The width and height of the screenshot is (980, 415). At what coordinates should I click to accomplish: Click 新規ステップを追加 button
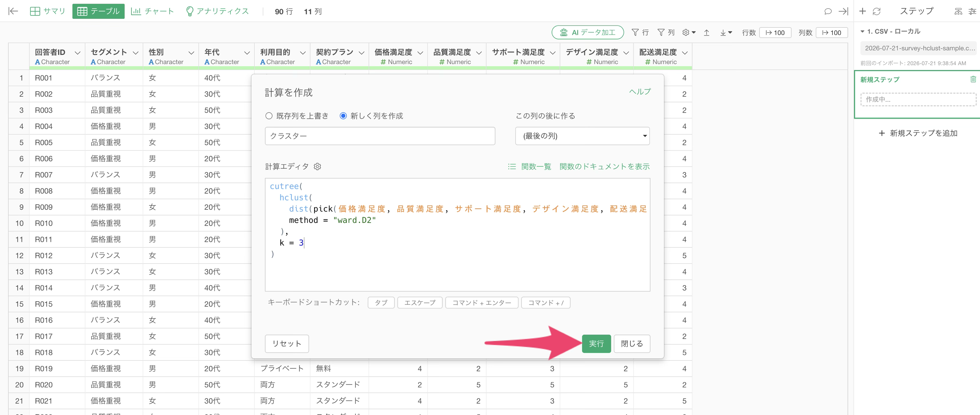[918, 133]
